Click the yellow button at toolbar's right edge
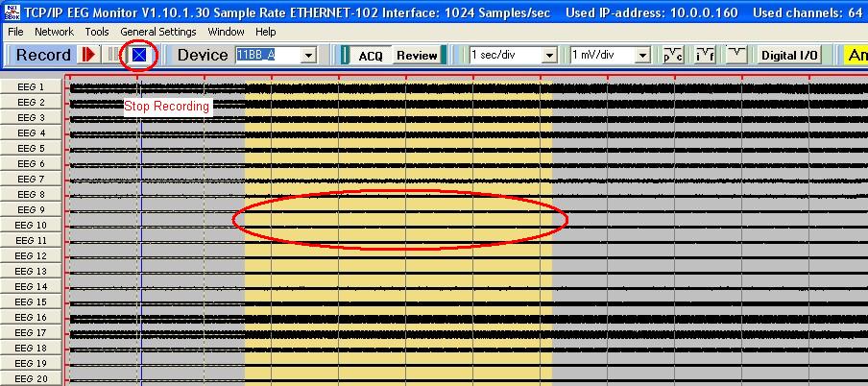868x386 pixels. click(856, 56)
